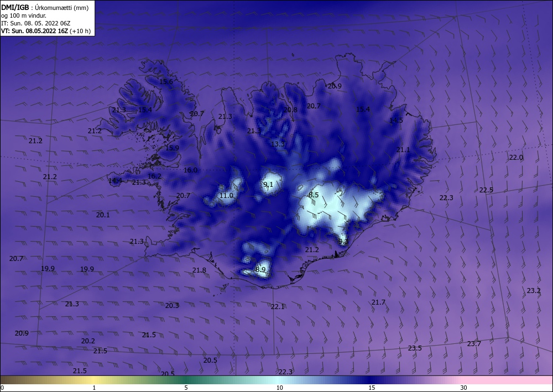Screen dimensions: 553x392
Task: Click the 21.7 value label
Action: pos(378,302)
